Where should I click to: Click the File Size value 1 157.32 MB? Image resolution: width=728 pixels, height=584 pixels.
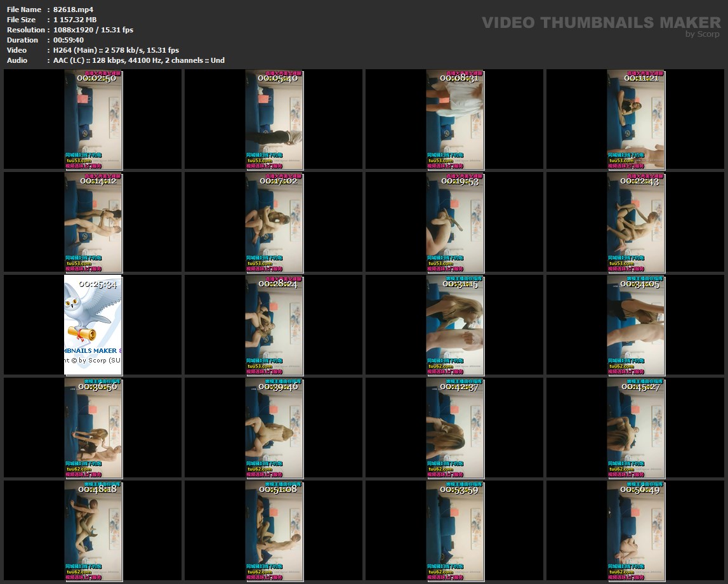pyautogui.click(x=75, y=20)
